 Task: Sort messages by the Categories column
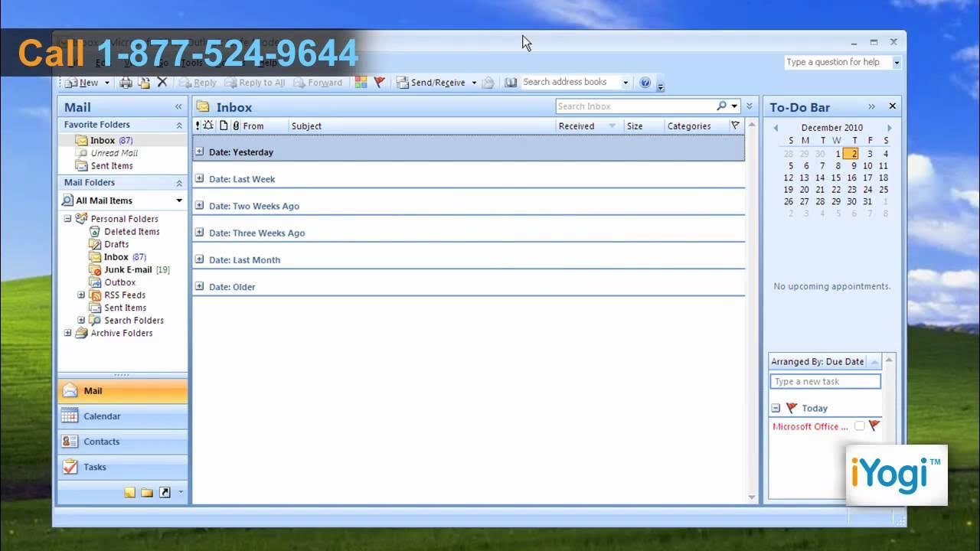pyautogui.click(x=695, y=126)
